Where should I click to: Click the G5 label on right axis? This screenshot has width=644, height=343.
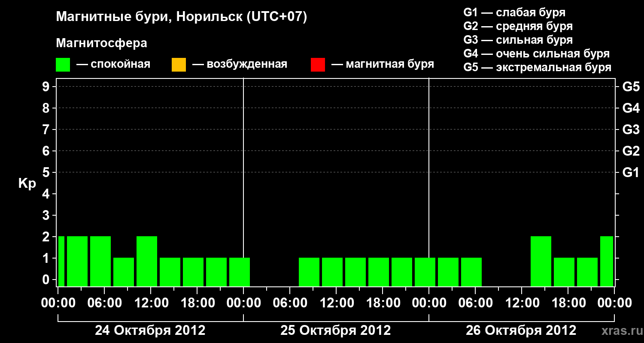coord(631,87)
